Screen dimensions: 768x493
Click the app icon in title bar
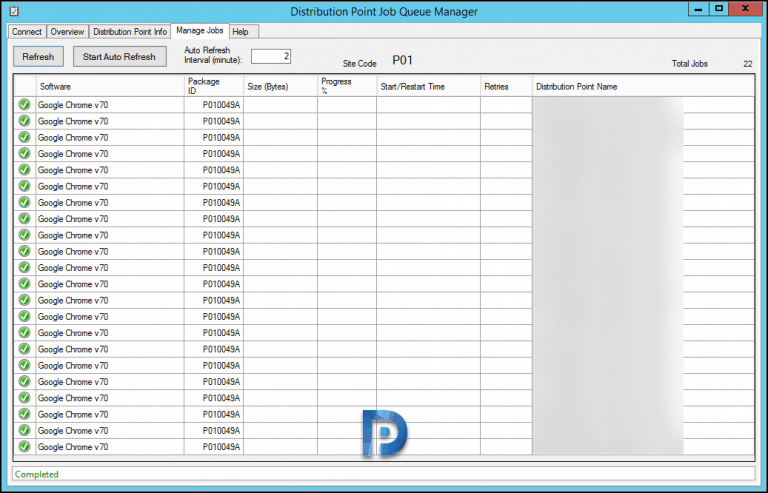pyautogui.click(x=14, y=11)
